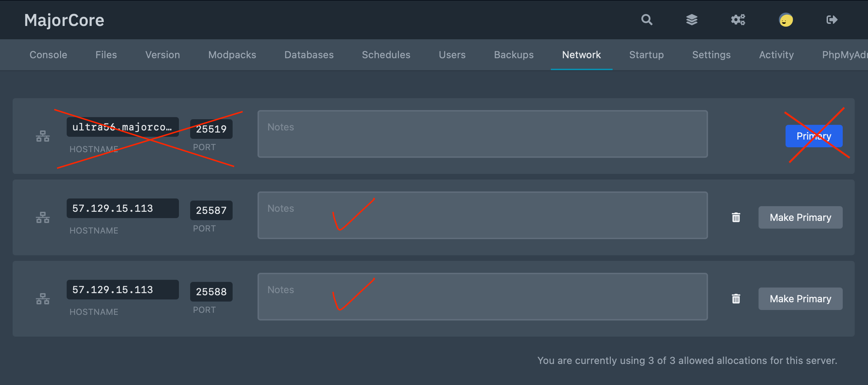The width and height of the screenshot is (868, 385).
Task: Copy port value 25519
Action: pos(211,129)
